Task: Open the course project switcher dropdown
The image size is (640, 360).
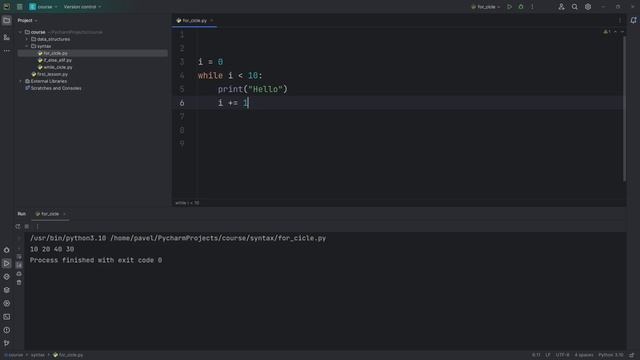Action: tap(43, 7)
